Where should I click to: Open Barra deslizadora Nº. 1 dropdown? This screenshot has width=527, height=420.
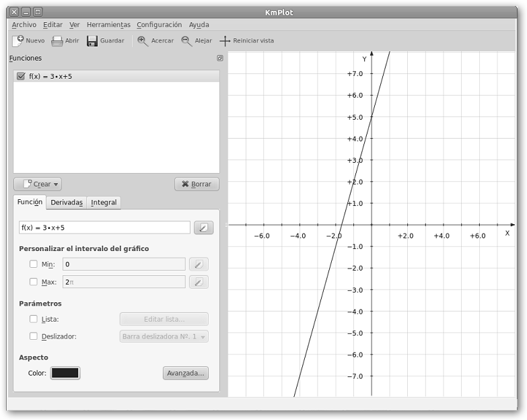pyautogui.click(x=164, y=336)
